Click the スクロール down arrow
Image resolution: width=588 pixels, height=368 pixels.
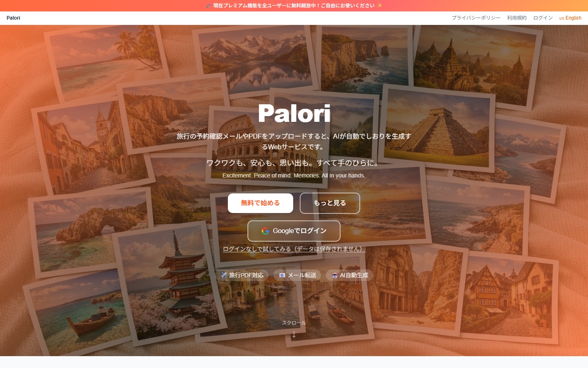pos(294,334)
